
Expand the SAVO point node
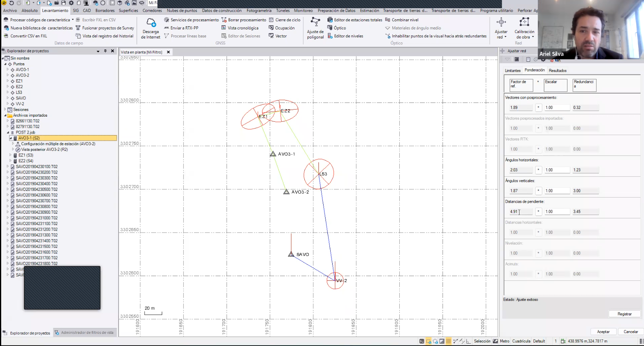tap(7, 98)
